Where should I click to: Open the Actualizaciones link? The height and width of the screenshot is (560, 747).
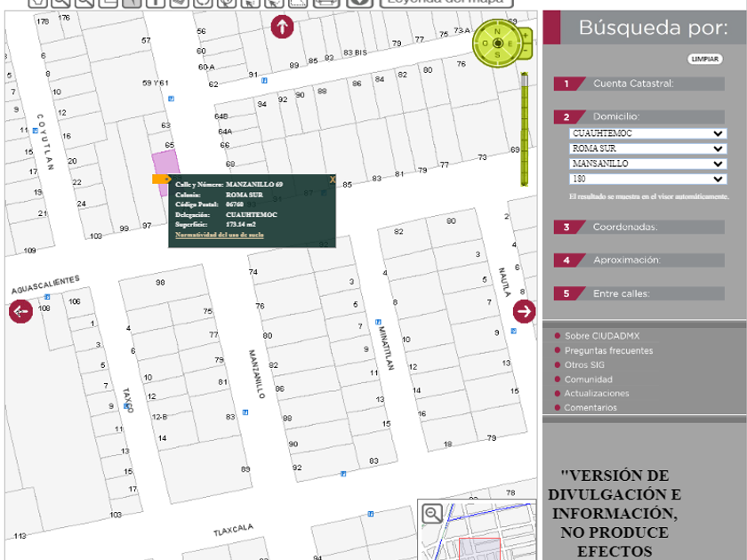[597, 393]
